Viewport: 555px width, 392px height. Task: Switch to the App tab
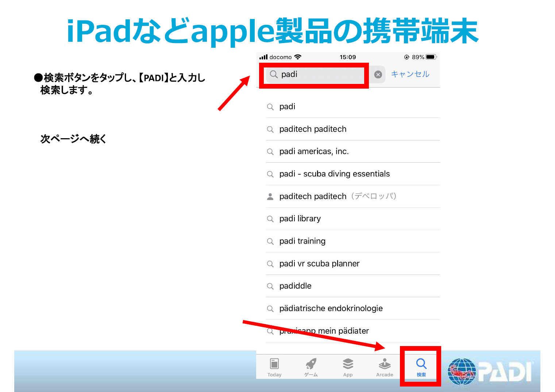point(348,368)
